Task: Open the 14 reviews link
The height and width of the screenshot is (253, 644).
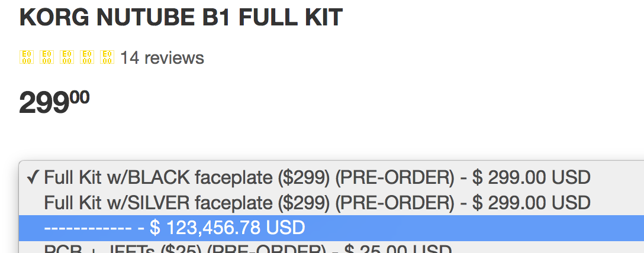Action: pos(162,58)
